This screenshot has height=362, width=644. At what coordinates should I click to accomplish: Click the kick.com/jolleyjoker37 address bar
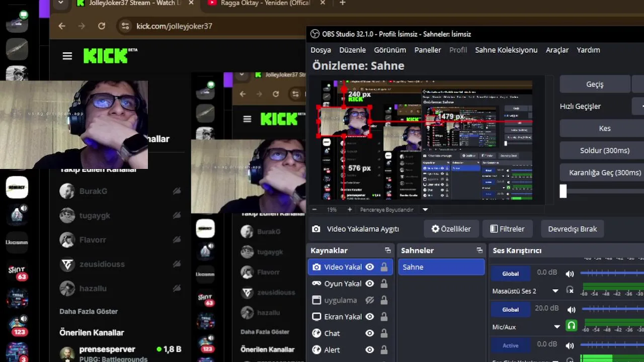tap(174, 26)
